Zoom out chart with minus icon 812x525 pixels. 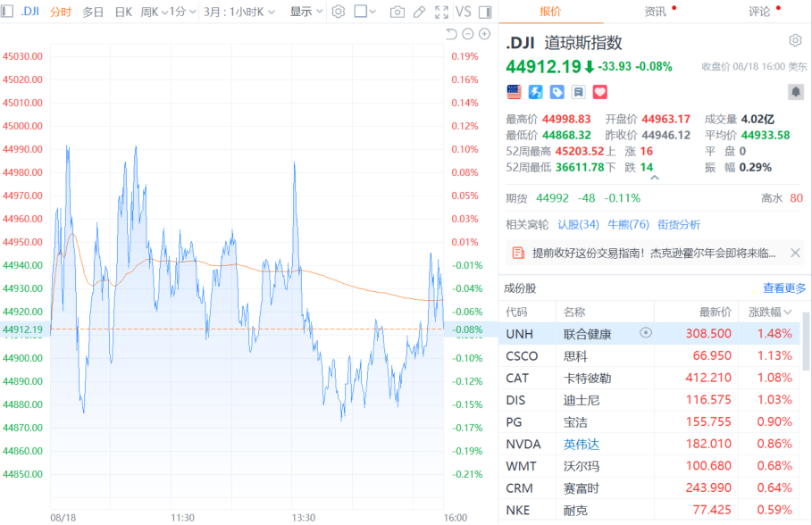tap(467, 34)
